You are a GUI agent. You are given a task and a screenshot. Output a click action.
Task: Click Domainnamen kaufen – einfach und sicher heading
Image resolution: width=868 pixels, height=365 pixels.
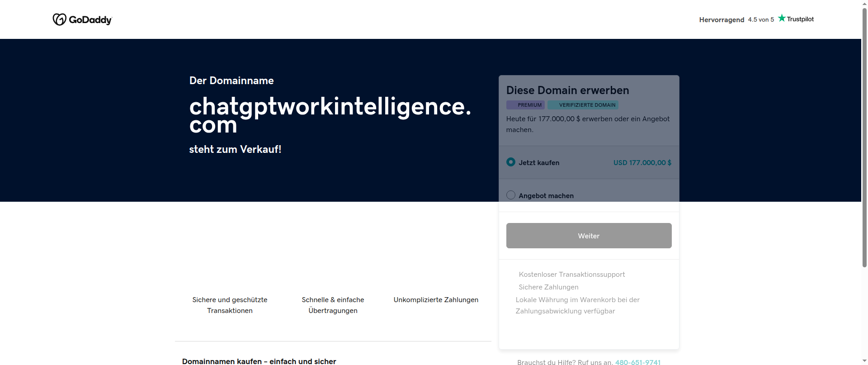[x=259, y=361]
